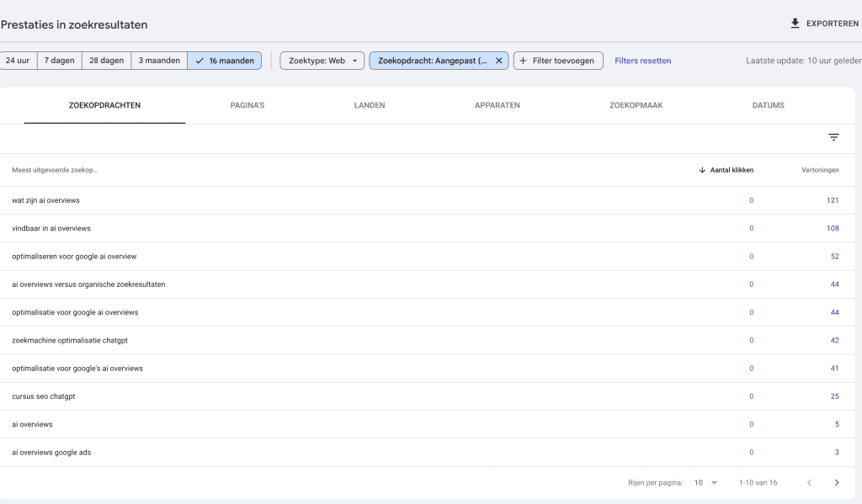Image resolution: width=862 pixels, height=504 pixels.
Task: Switch to the Apparaten tab
Action: coord(497,105)
